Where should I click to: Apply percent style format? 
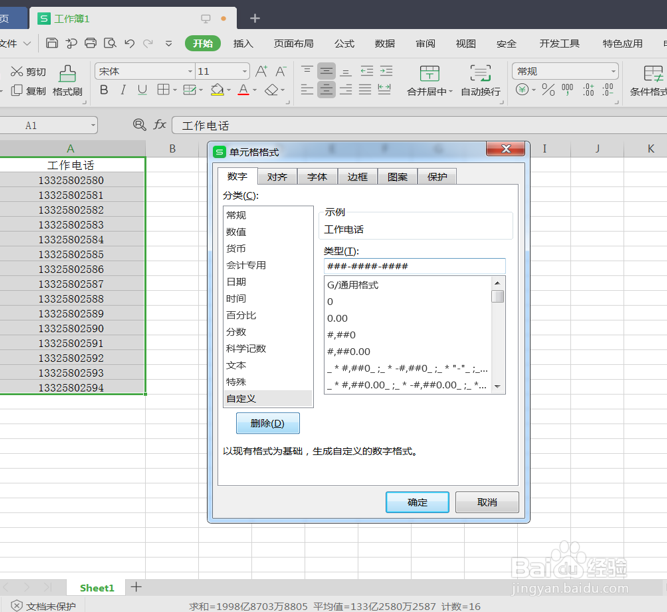[548, 90]
